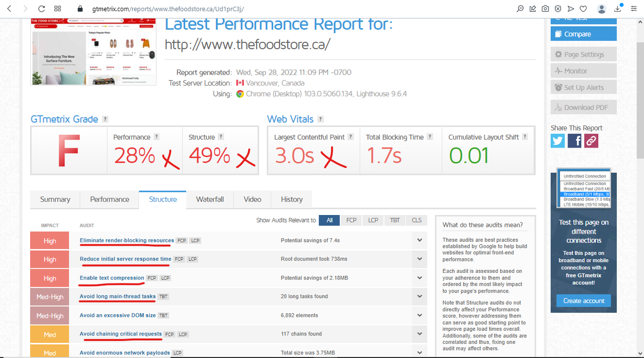Click the Monitor button

pos(584,71)
